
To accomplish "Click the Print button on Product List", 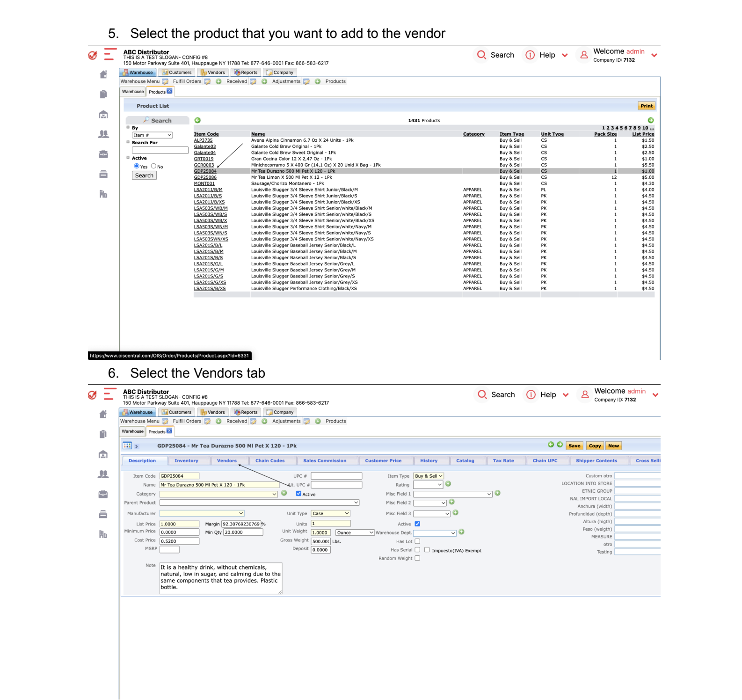I will [647, 106].
